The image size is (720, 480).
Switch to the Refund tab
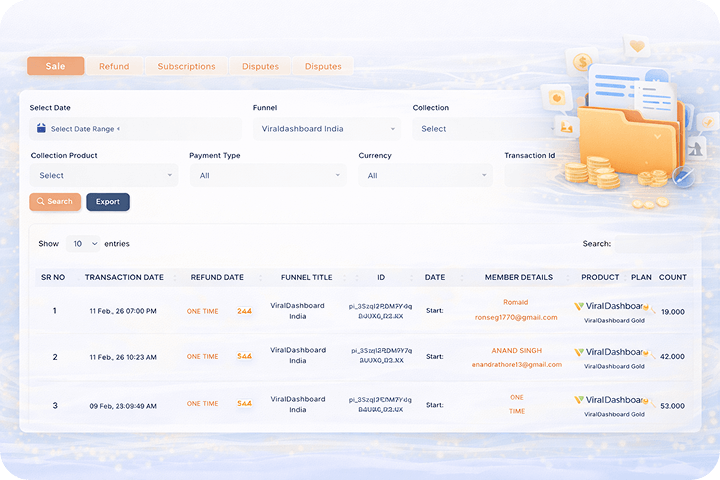coord(114,66)
